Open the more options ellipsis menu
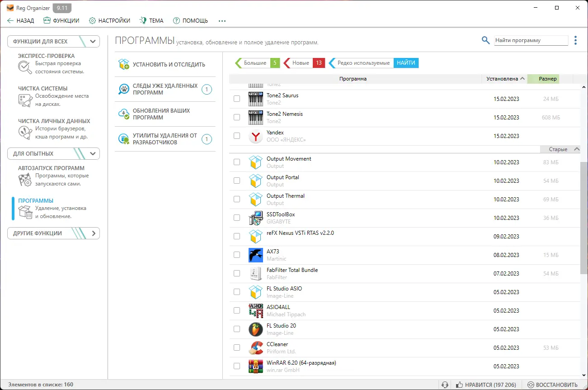Image resolution: width=588 pixels, height=390 pixels. coord(222,21)
